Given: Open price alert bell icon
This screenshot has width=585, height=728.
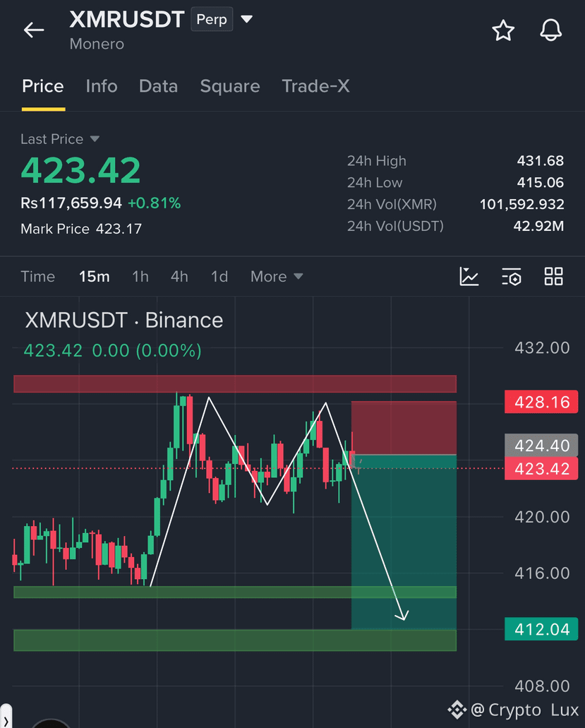Looking at the screenshot, I should click(550, 30).
